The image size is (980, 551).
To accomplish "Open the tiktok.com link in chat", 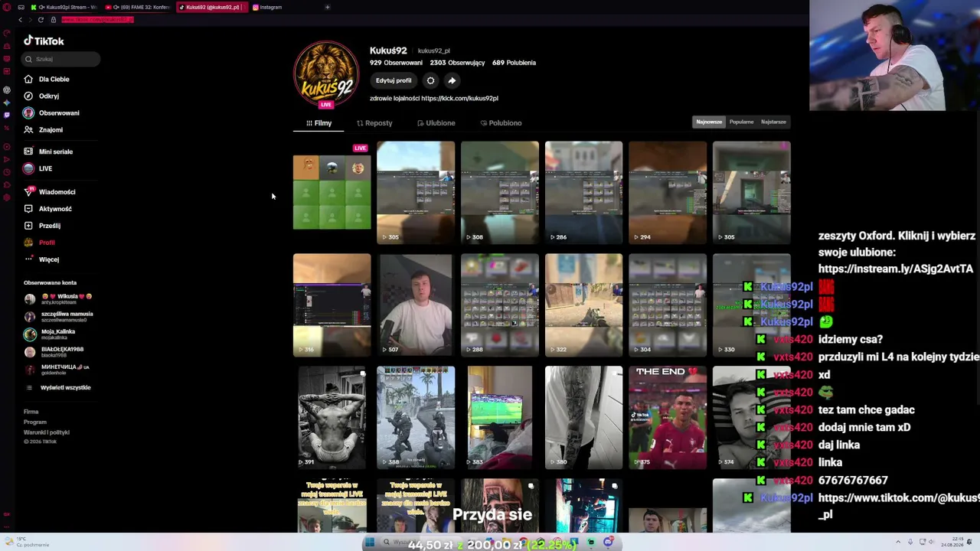I will pos(899,506).
